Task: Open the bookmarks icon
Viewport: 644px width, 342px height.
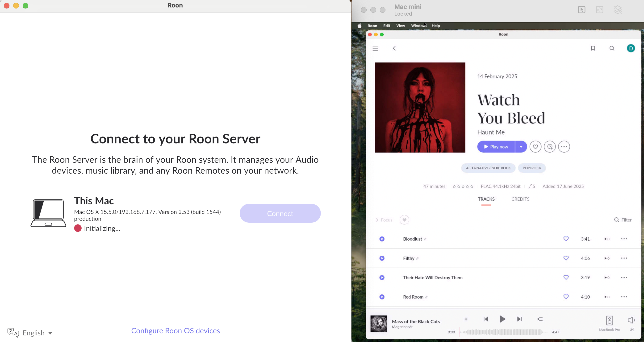Action: pyautogui.click(x=593, y=48)
